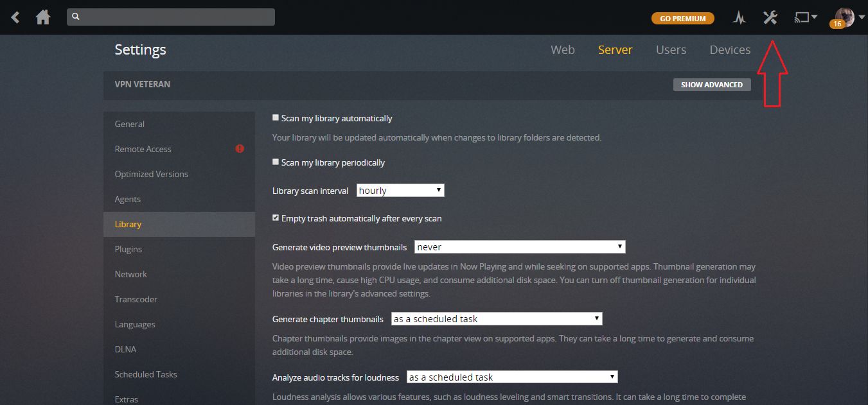
Task: Uncheck Empty trash automatically after every scan
Action: tap(276, 218)
